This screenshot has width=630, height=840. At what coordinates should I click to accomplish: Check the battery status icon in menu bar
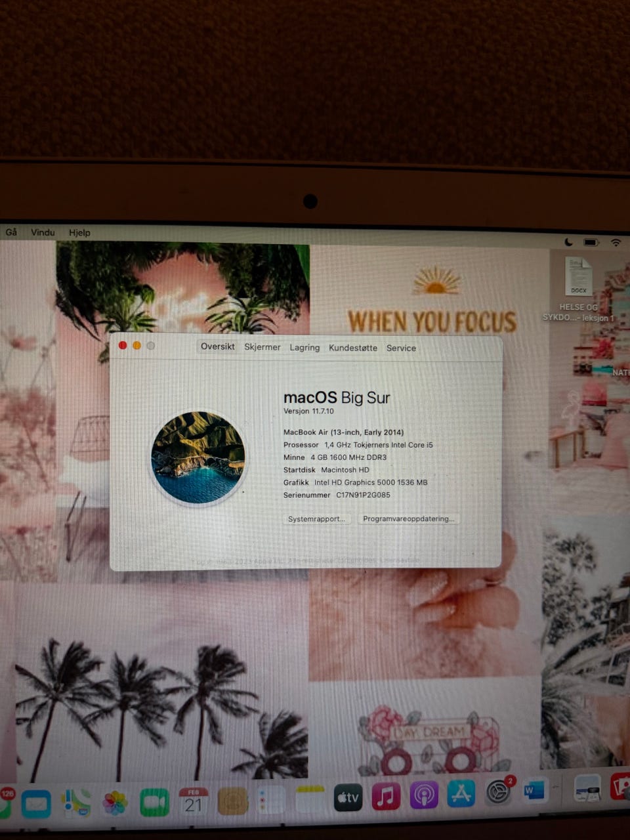click(x=591, y=242)
